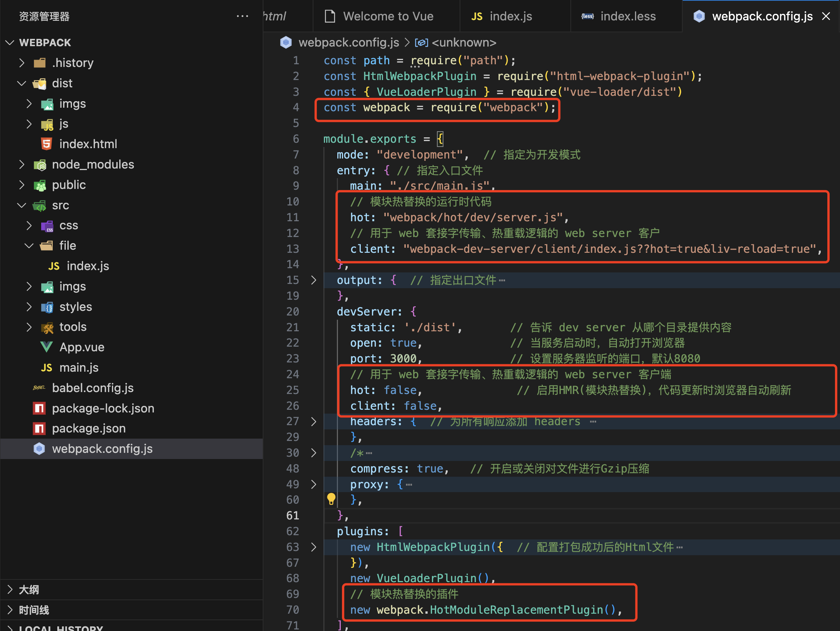Click the HTML5 icon beside index.html
Image resolution: width=840 pixels, height=631 pixels.
click(46, 144)
